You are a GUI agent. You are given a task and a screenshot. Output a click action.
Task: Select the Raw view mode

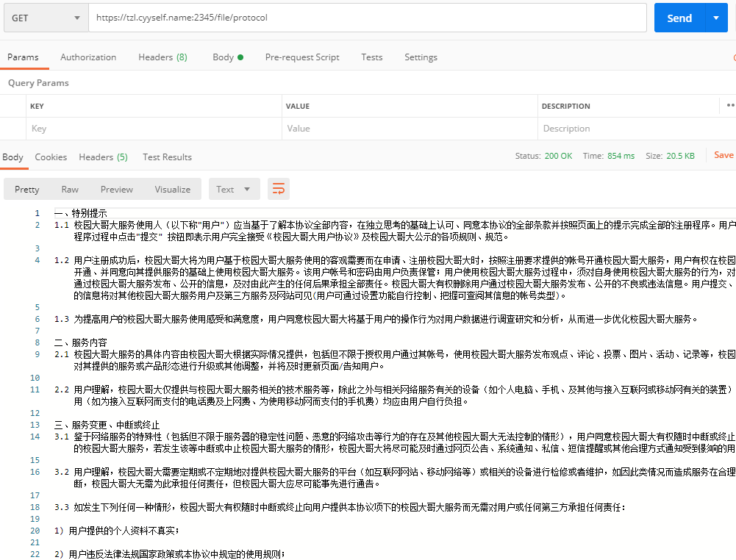click(x=70, y=189)
